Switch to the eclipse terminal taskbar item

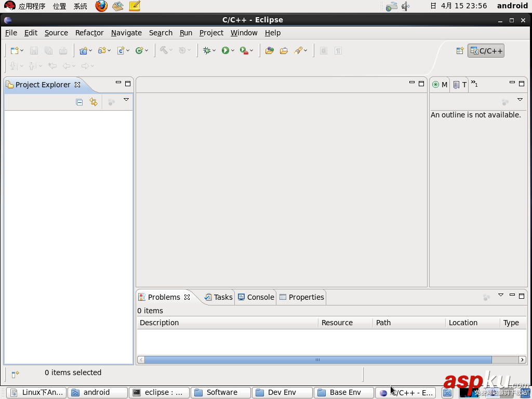(x=159, y=393)
